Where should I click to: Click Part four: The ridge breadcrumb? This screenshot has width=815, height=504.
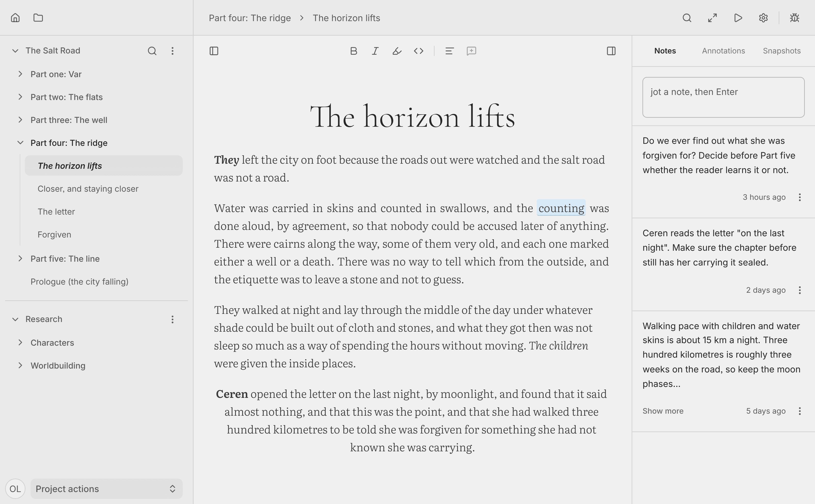tap(250, 18)
